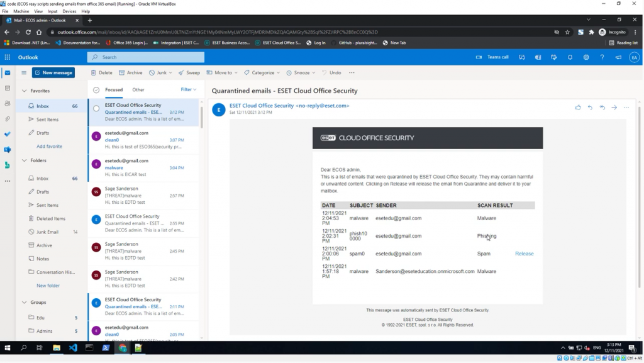644x363 pixels.
Task: Open Chrome tab search chevron
Action: pos(588,20)
